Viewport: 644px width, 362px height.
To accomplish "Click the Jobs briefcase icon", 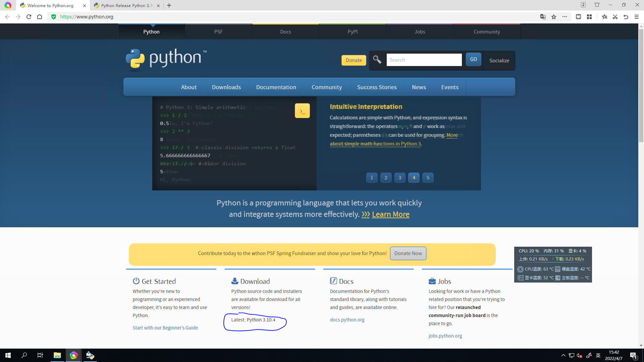I will pyautogui.click(x=432, y=281).
